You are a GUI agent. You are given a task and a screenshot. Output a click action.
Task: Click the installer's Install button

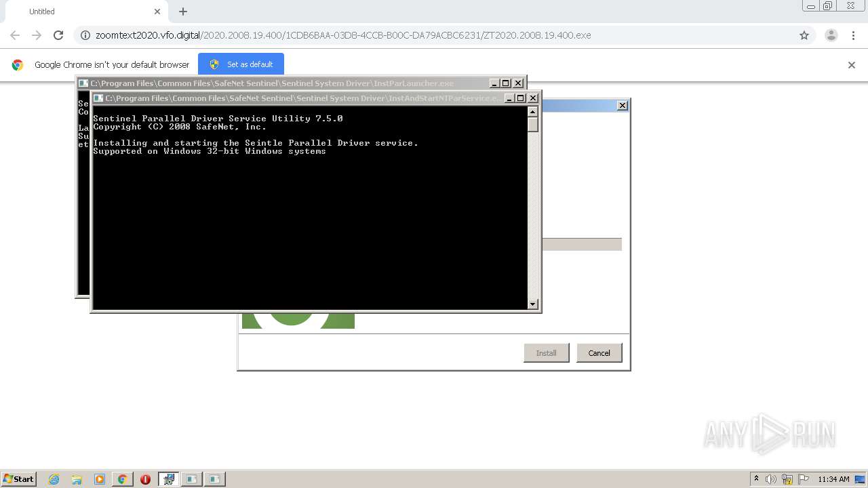pyautogui.click(x=547, y=353)
